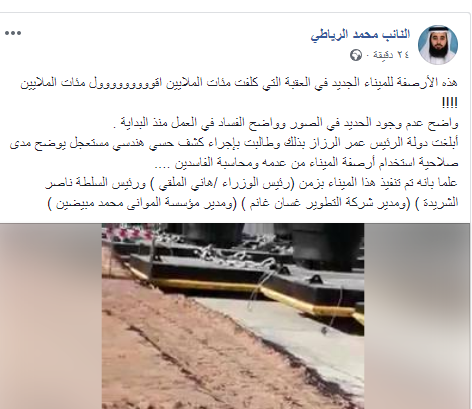Click the blurred left margin of photo
Image resolution: width=472 pixels, height=409 pixels.
tap(51, 316)
